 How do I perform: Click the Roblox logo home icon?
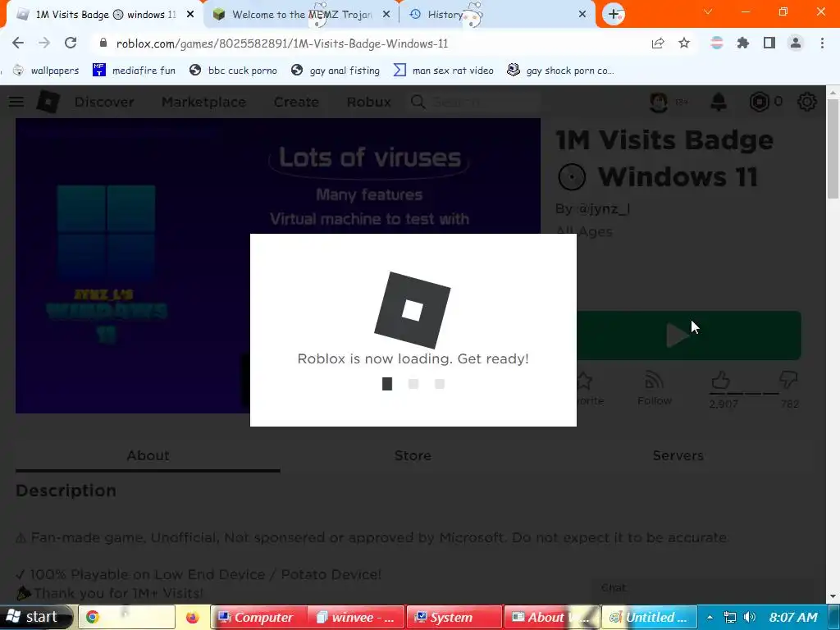48,102
